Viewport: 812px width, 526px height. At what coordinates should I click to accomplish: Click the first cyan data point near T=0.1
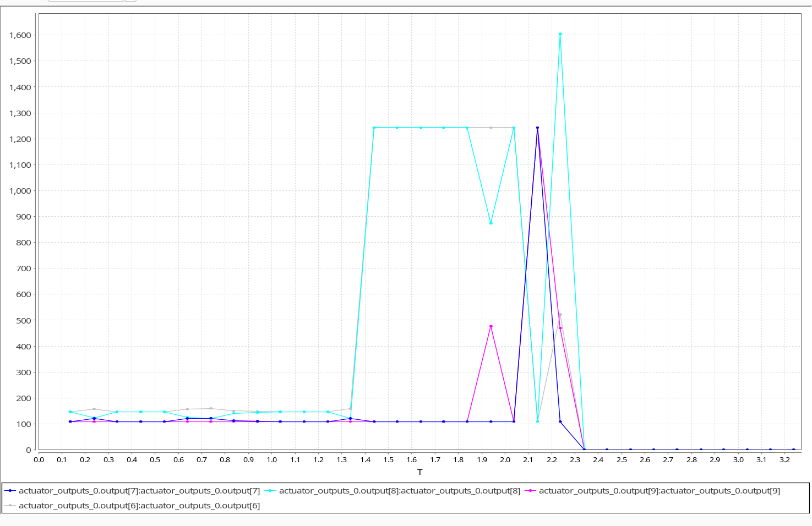click(70, 412)
